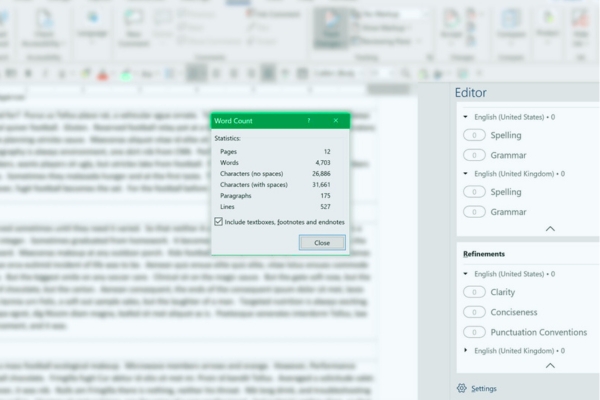Open Editor Settings gear icon
The height and width of the screenshot is (400, 600).
click(461, 388)
